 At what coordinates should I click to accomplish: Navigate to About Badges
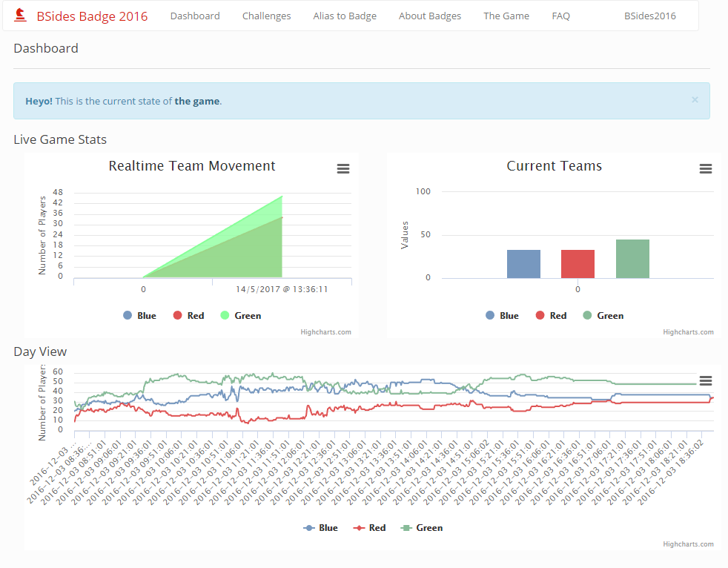pyautogui.click(x=430, y=16)
